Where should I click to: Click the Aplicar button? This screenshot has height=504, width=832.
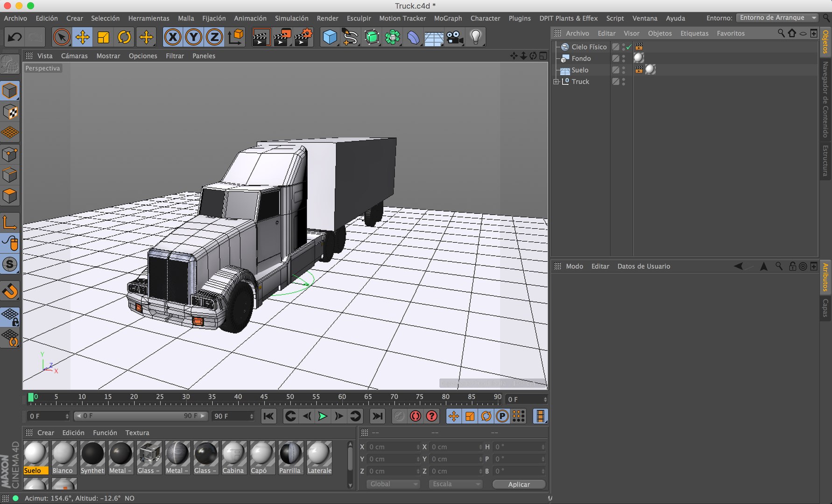point(519,484)
